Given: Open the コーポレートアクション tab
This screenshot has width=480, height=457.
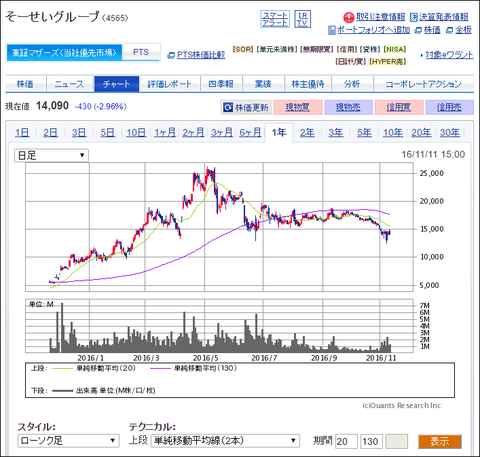Looking at the screenshot, I should tap(424, 84).
